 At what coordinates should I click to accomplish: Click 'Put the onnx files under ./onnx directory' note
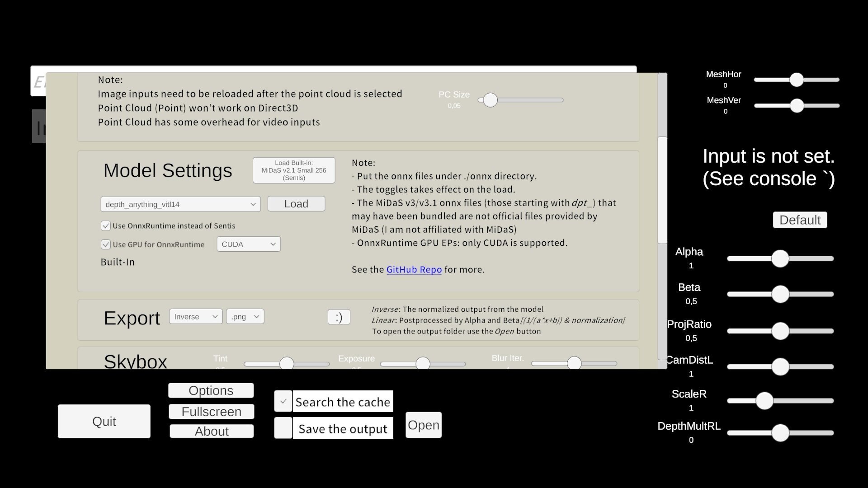pyautogui.click(x=444, y=176)
